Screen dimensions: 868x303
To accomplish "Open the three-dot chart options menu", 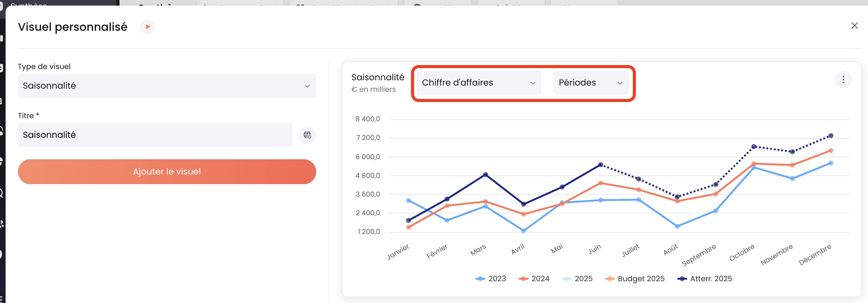I will (843, 80).
